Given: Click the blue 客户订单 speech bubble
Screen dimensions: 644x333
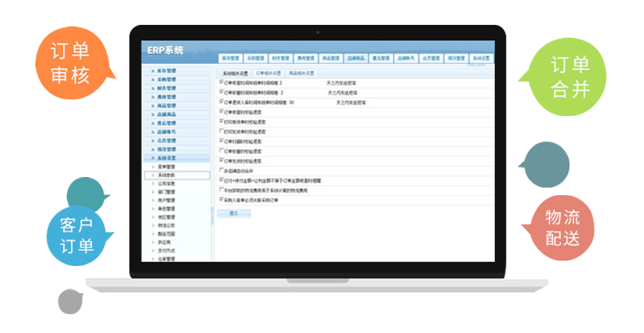Looking at the screenshot, I should (75, 236).
